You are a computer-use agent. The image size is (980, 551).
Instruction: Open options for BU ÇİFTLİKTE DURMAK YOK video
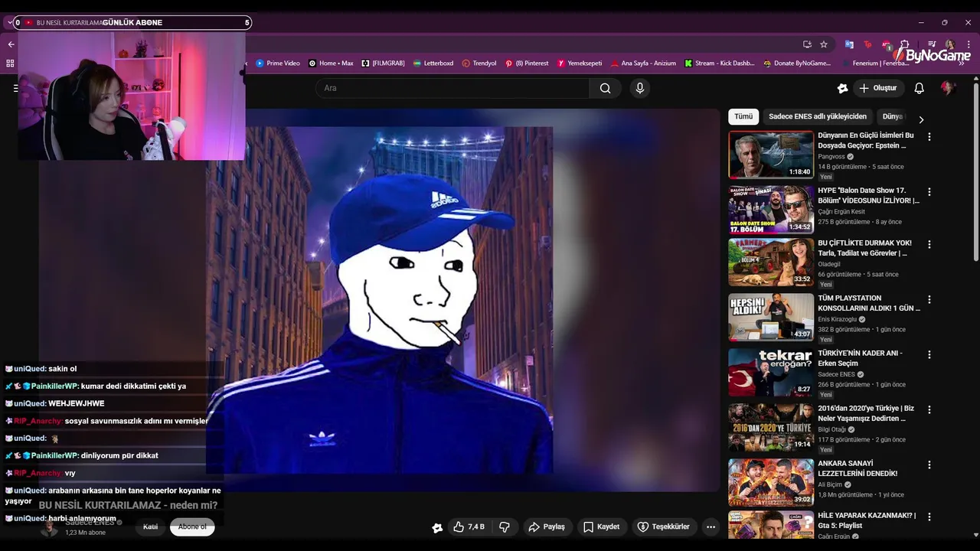(x=929, y=245)
